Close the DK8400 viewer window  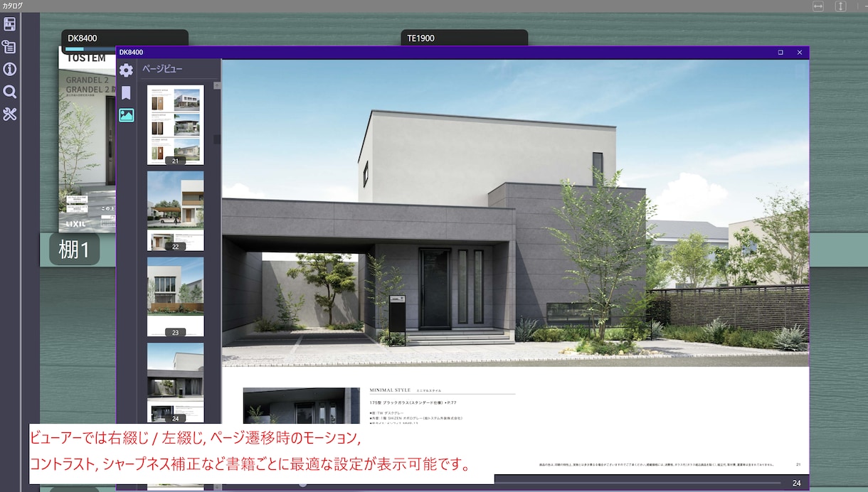point(800,53)
